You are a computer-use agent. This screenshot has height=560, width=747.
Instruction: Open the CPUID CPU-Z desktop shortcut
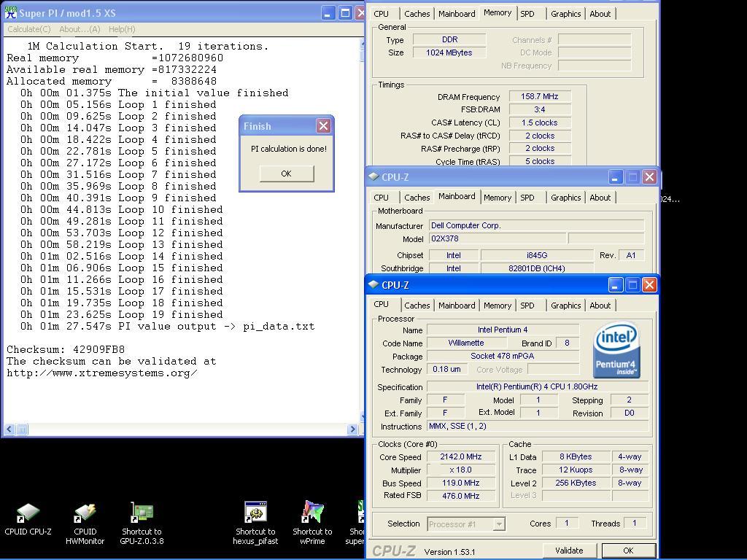pos(28,519)
